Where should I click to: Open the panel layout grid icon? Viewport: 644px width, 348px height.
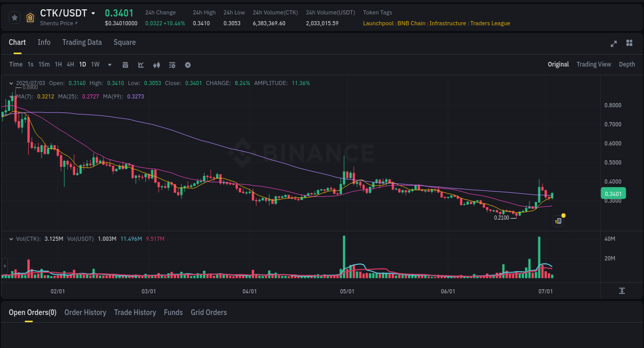click(629, 44)
